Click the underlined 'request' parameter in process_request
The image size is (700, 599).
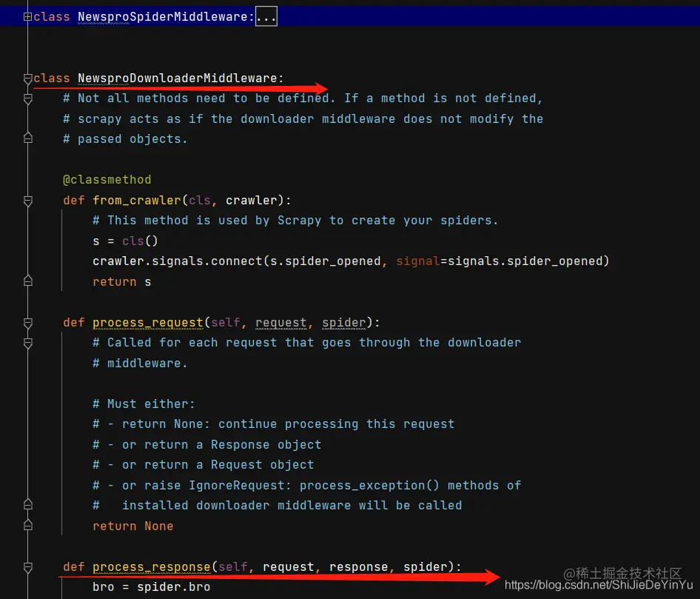(x=280, y=323)
